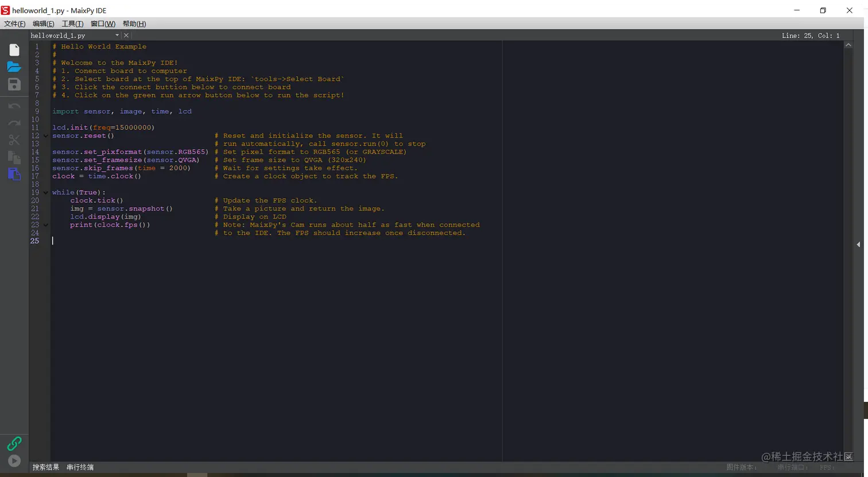Open a file using the folder icon

pyautogui.click(x=14, y=67)
